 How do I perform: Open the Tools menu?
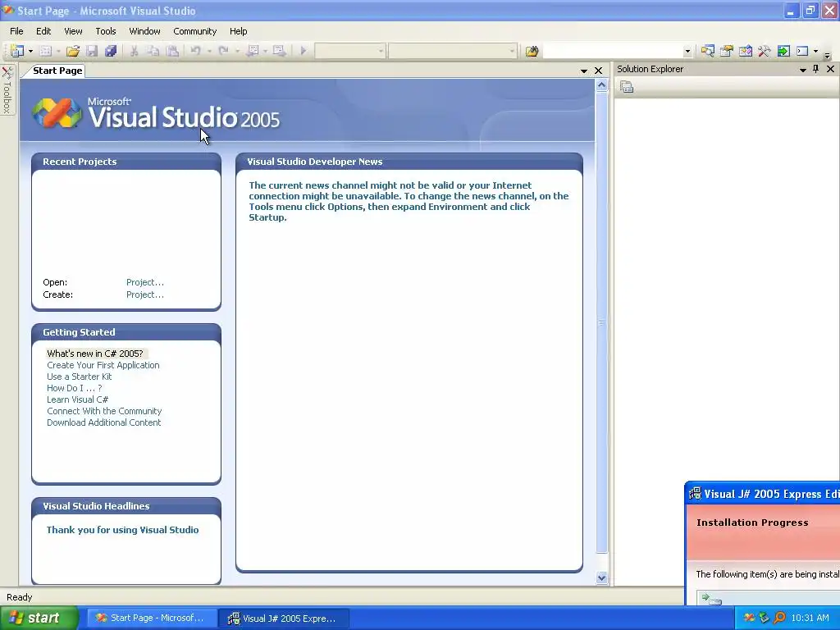click(106, 31)
